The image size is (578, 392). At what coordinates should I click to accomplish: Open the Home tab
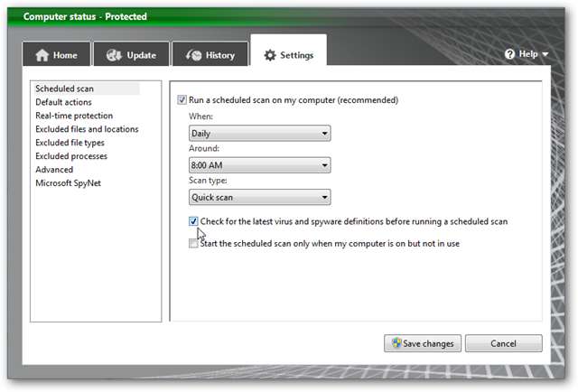pyautogui.click(x=56, y=54)
